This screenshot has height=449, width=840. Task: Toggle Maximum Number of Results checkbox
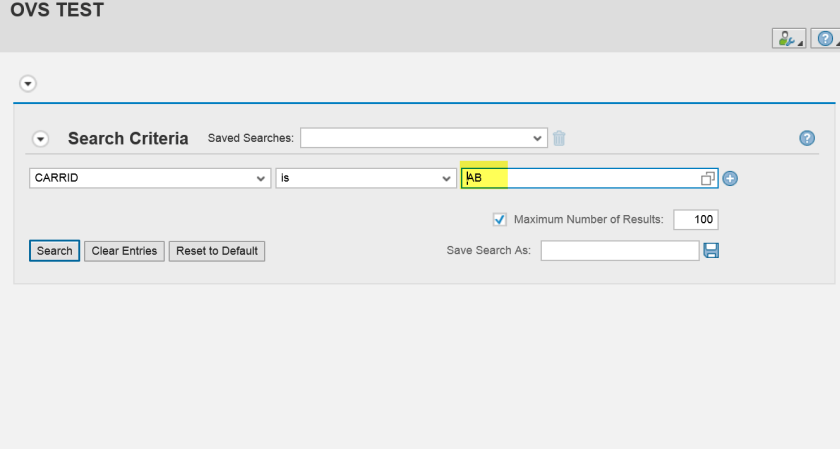500,219
